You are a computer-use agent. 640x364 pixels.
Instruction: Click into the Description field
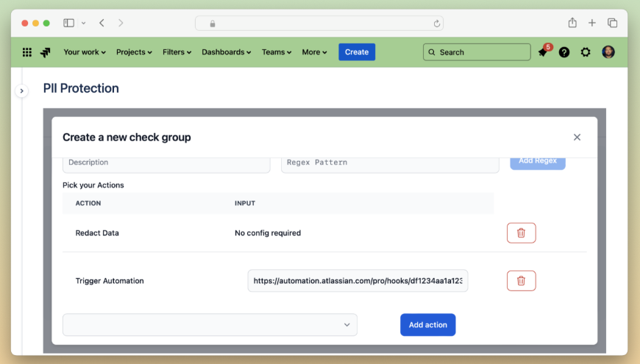[x=166, y=165]
